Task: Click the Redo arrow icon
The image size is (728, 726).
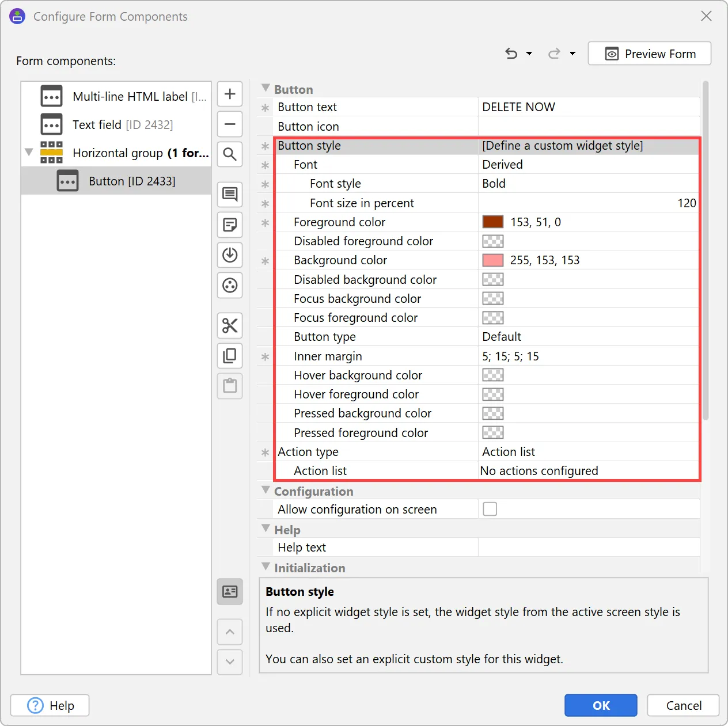Action: (x=553, y=53)
